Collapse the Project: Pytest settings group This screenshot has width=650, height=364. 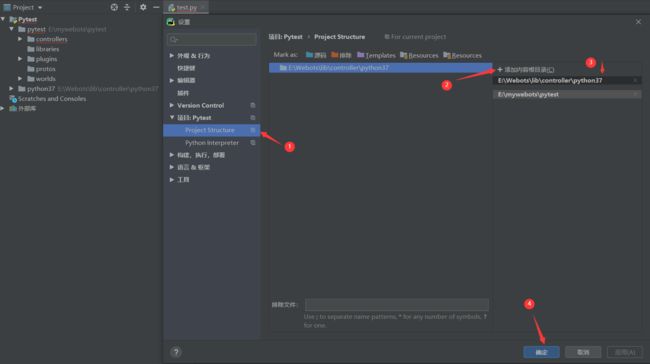[x=172, y=118]
